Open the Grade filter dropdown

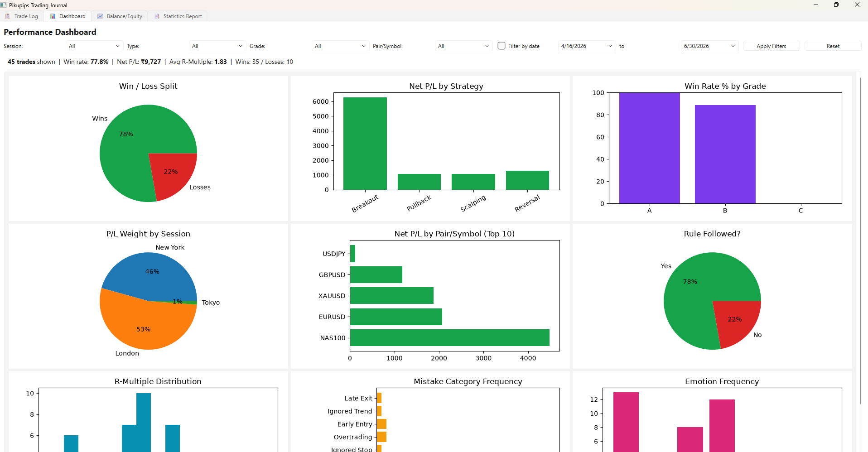340,46
